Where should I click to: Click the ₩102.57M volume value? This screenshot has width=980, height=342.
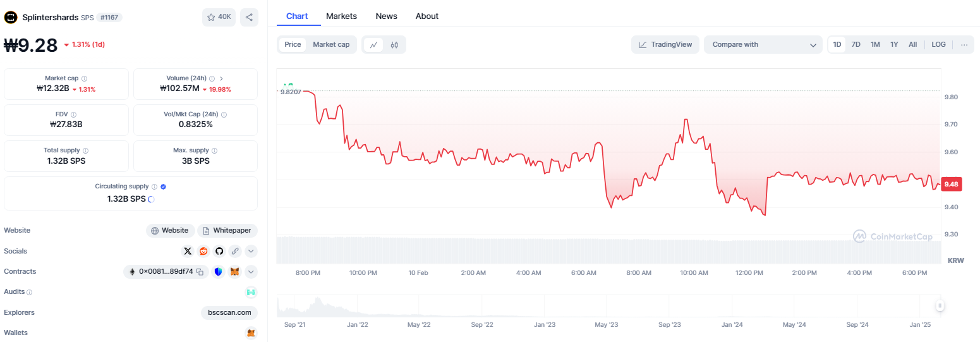pyautogui.click(x=179, y=89)
